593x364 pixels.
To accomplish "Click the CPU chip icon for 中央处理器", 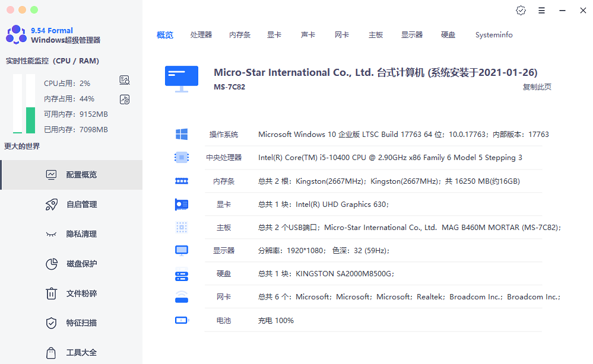I will click(x=182, y=157).
